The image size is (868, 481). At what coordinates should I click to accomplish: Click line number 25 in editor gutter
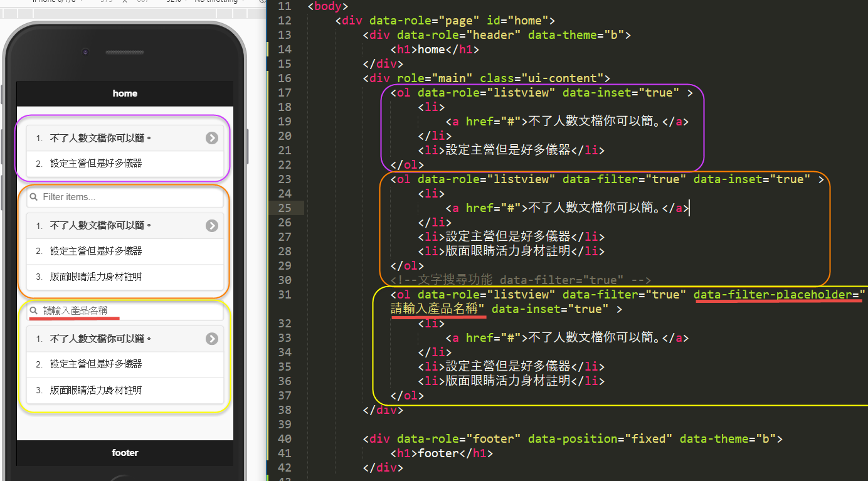(284, 208)
